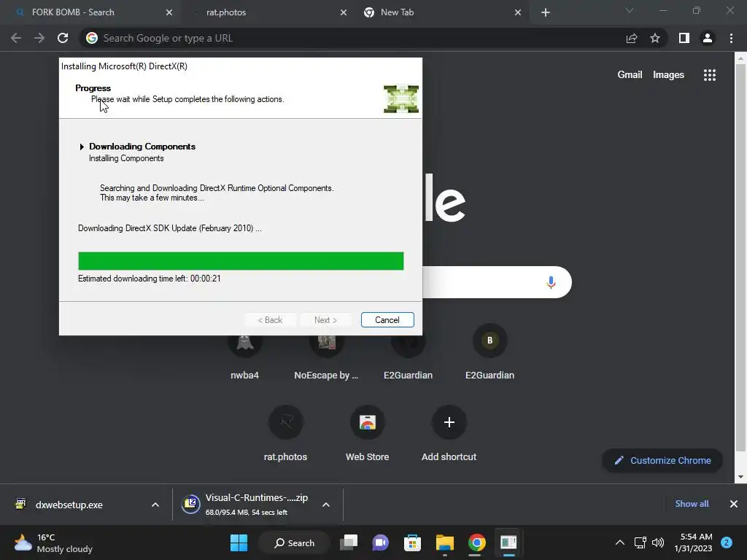Open network status tray icon
This screenshot has width=747, height=560.
(640, 542)
